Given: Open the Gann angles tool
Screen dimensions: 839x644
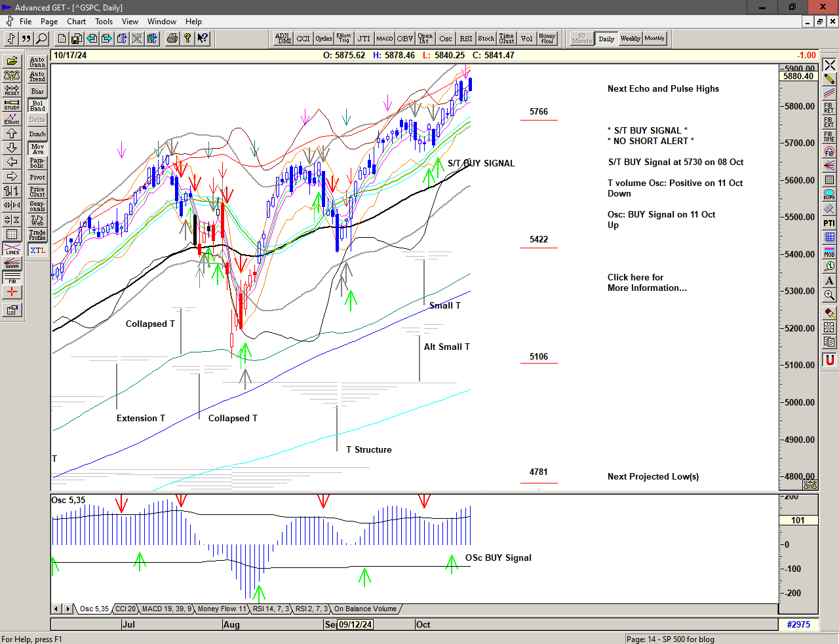Looking at the screenshot, I should tap(12, 263).
